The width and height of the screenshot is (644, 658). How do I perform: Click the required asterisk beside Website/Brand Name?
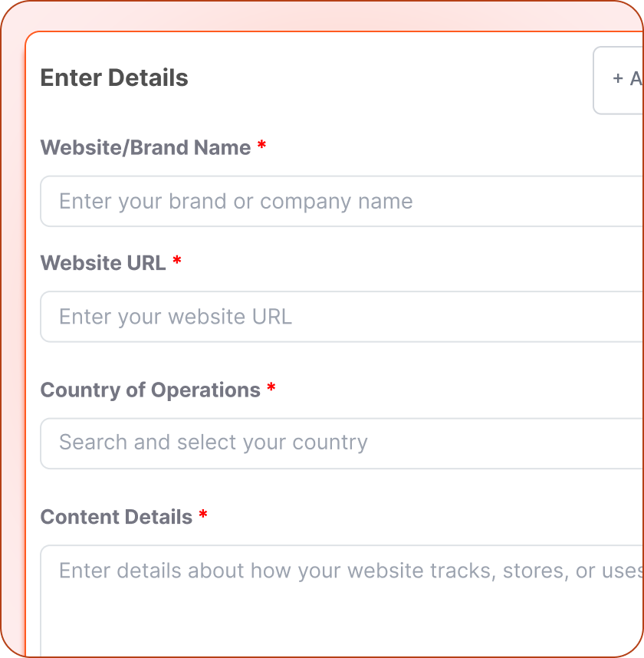pyautogui.click(x=263, y=146)
